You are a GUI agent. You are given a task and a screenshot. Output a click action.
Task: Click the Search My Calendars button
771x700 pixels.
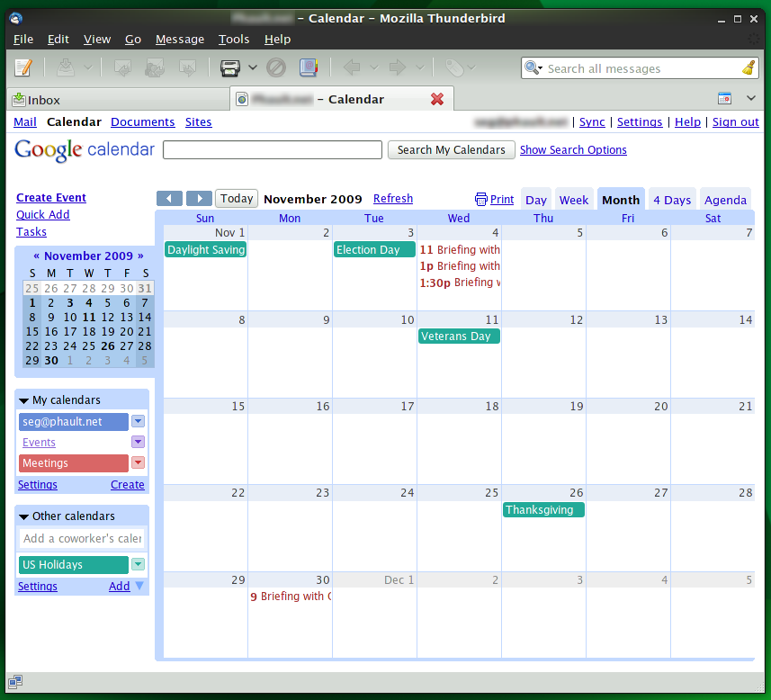coord(452,149)
